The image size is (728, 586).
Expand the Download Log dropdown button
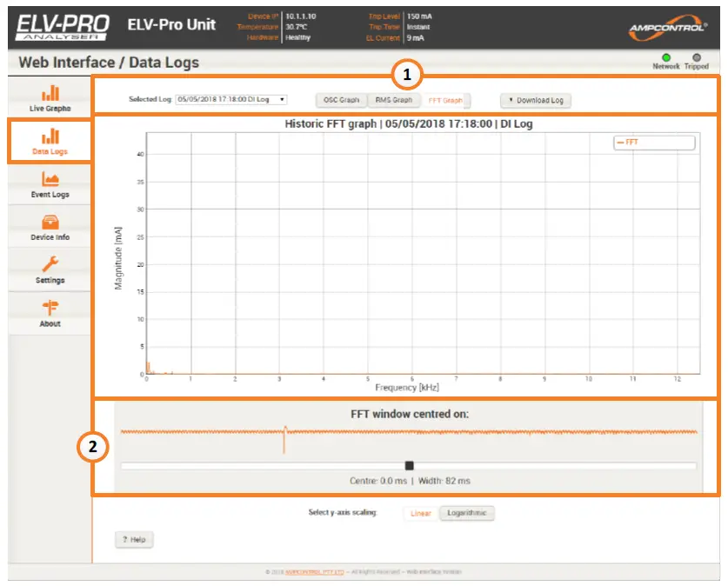click(536, 100)
